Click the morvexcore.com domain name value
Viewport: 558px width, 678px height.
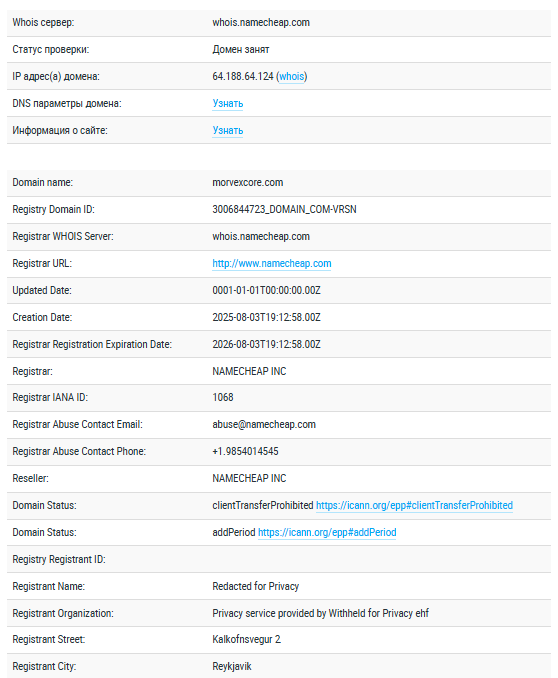tap(248, 182)
